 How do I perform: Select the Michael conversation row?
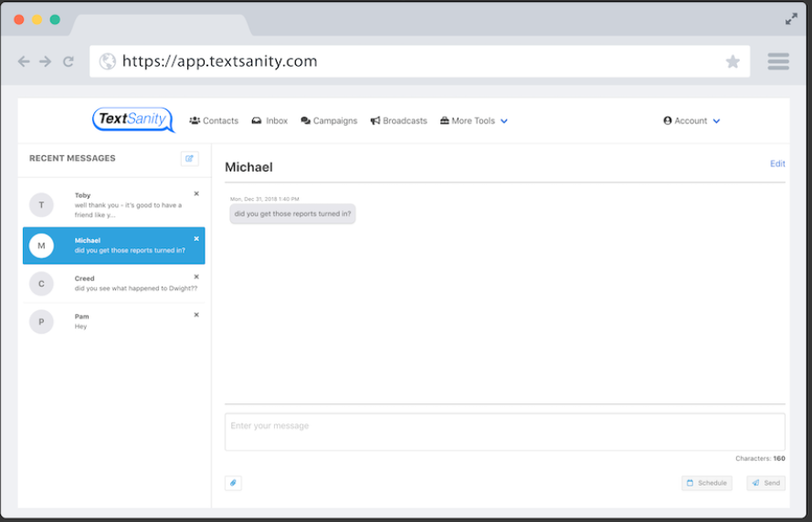(114, 245)
